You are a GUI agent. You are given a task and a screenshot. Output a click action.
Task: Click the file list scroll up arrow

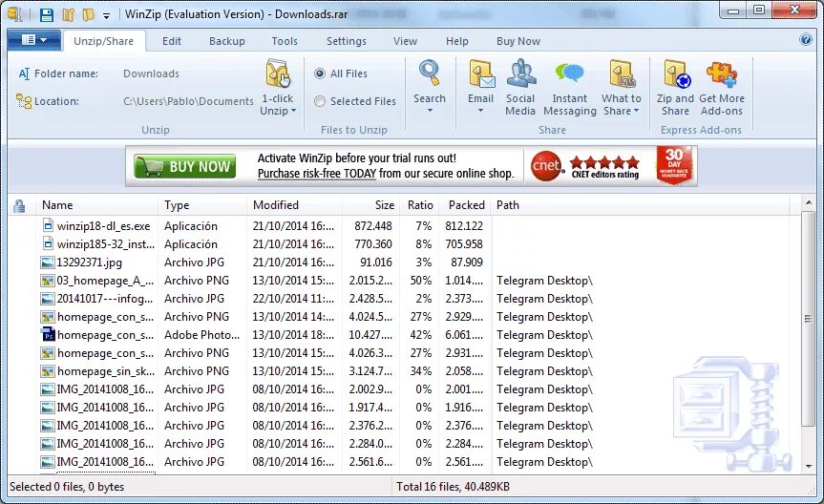tap(809, 203)
